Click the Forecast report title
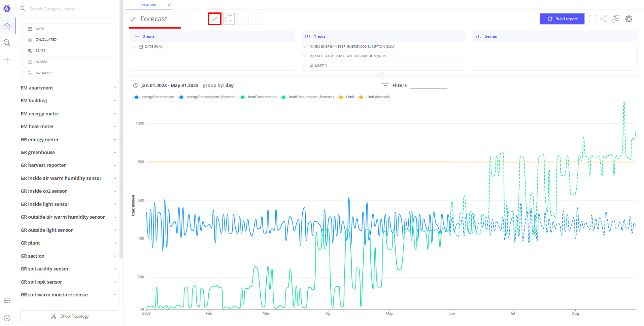The height and width of the screenshot is (326, 644). coord(154,19)
